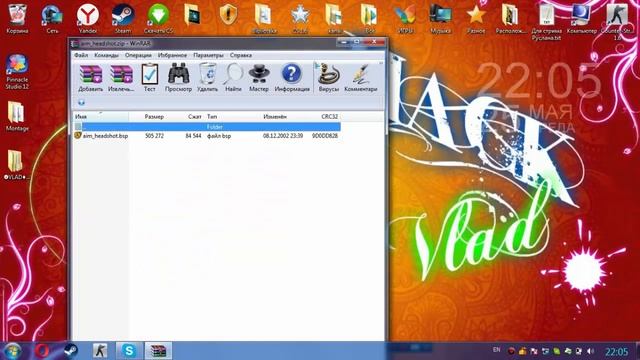Click the Удалить (Delete) recycle bin icon
Viewport: 640px width, 360px height.
pos(207,78)
